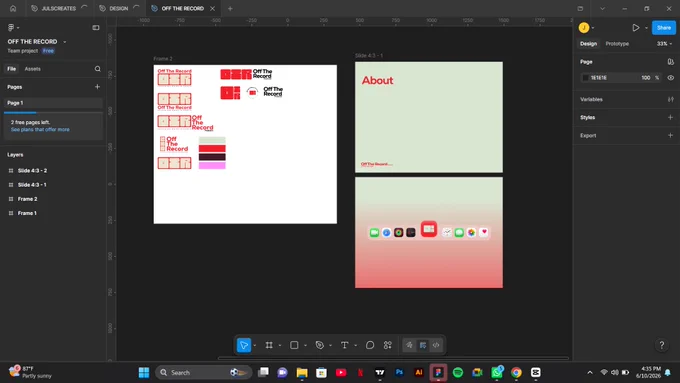
Task: Click the Free plan badge
Action: 48,51
